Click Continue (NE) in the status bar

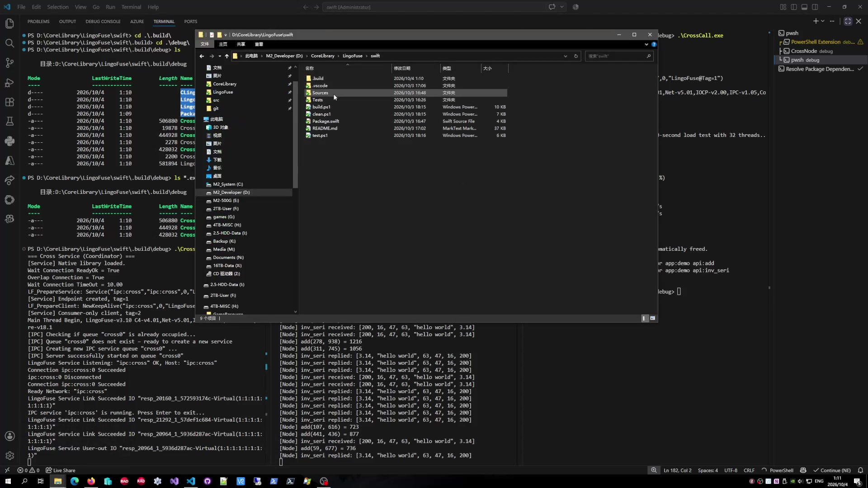point(832,470)
